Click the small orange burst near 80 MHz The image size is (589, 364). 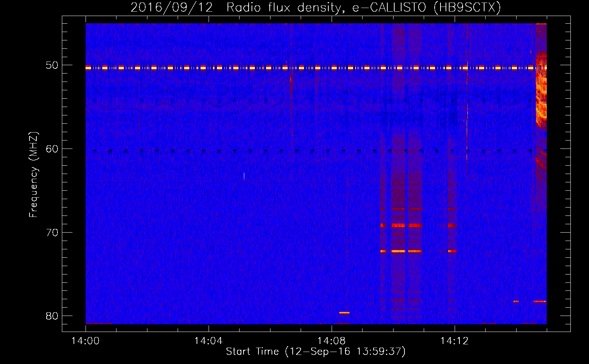tap(344, 313)
